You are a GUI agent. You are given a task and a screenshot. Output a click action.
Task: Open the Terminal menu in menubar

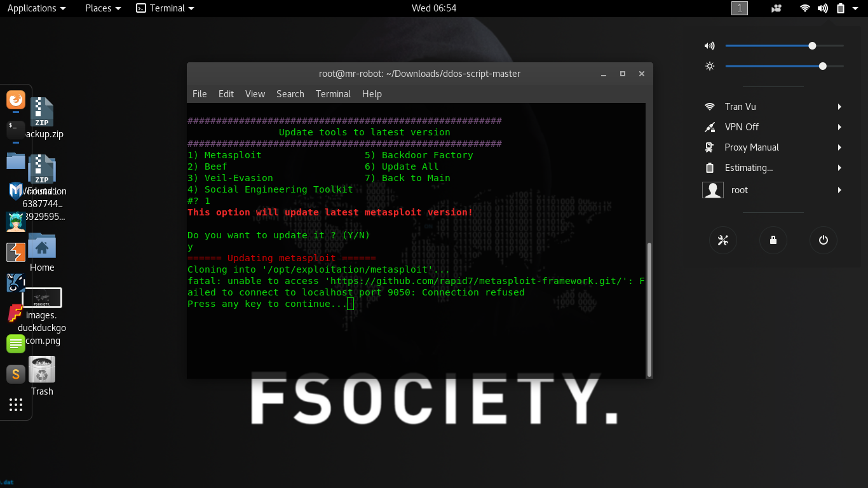(333, 93)
